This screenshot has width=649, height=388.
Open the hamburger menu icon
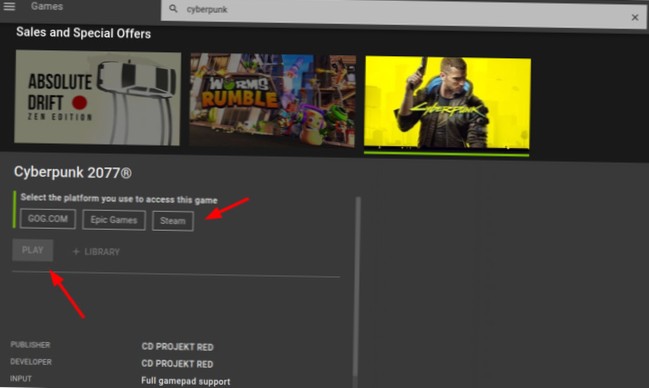tap(9, 6)
